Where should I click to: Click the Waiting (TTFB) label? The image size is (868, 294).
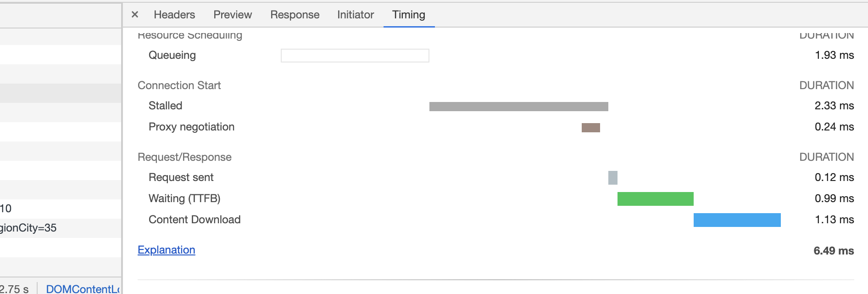coord(184,198)
